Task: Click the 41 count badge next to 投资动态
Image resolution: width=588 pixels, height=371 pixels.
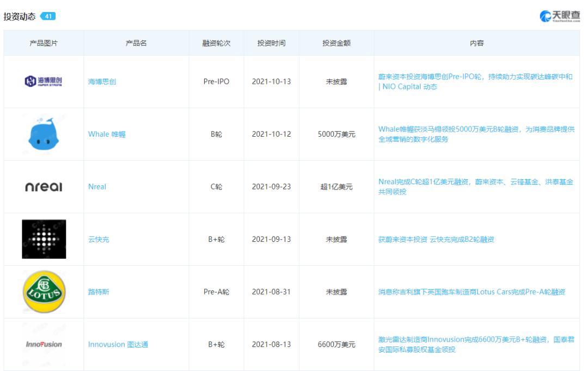Action: (x=48, y=16)
